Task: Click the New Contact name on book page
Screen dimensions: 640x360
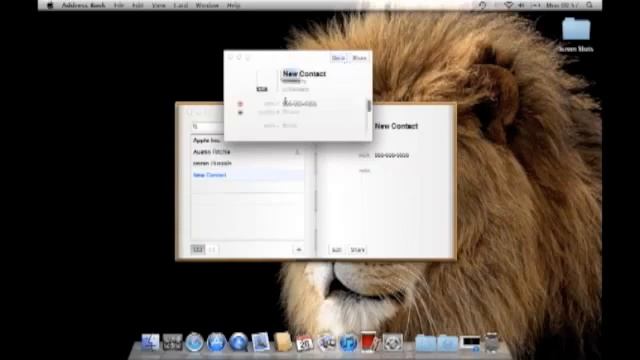Action: [396, 126]
